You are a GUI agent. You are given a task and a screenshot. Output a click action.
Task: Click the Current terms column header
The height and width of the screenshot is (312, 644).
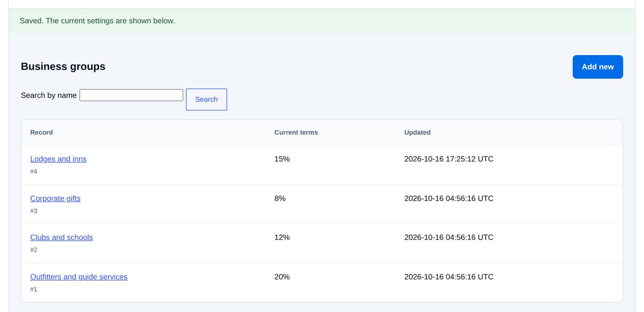tap(296, 132)
